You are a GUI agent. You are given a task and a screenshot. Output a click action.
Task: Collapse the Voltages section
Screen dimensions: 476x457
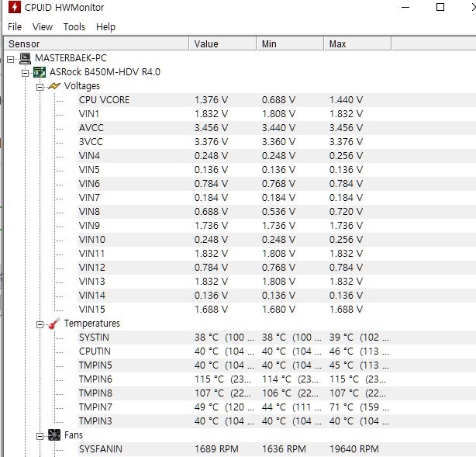[x=40, y=86]
